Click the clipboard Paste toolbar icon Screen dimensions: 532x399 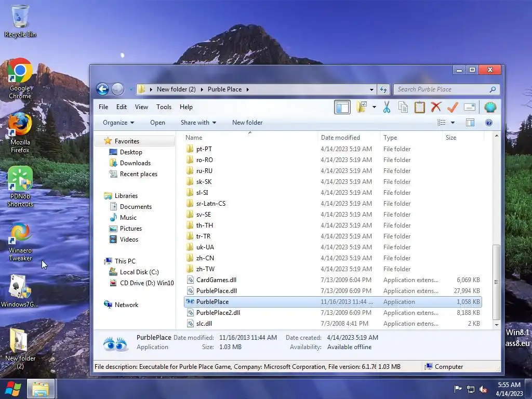[x=420, y=107]
